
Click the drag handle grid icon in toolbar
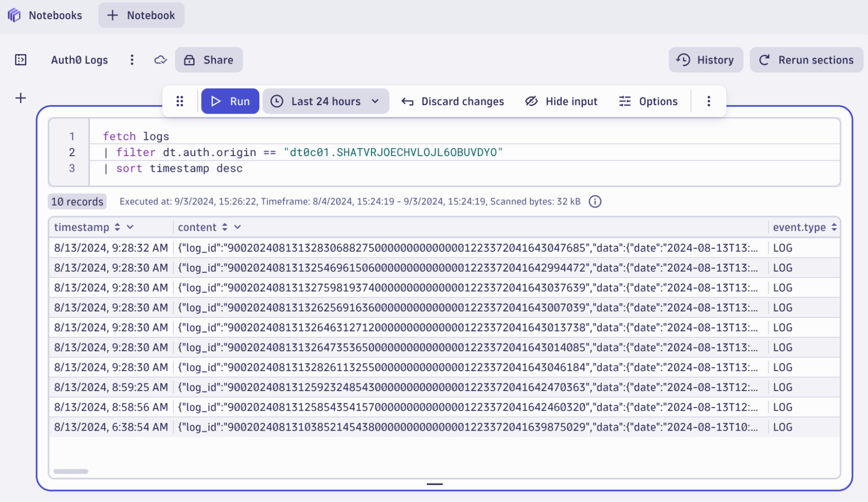(x=180, y=101)
